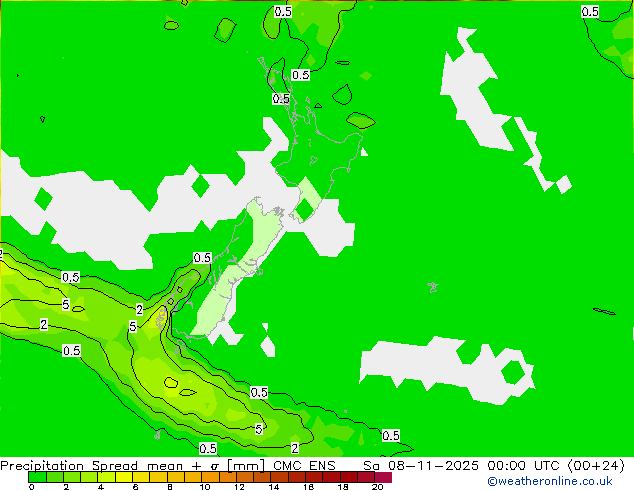Click the '0.5' contour label in the top-right corner

coord(590,11)
